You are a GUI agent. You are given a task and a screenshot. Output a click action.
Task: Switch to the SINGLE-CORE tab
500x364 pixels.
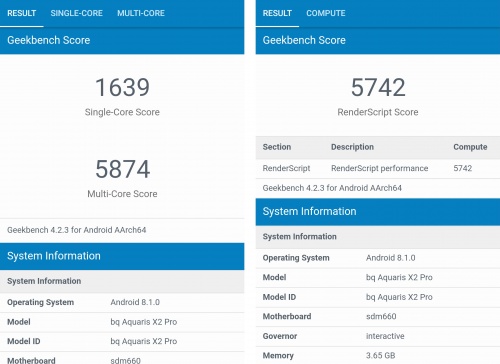[x=76, y=13]
